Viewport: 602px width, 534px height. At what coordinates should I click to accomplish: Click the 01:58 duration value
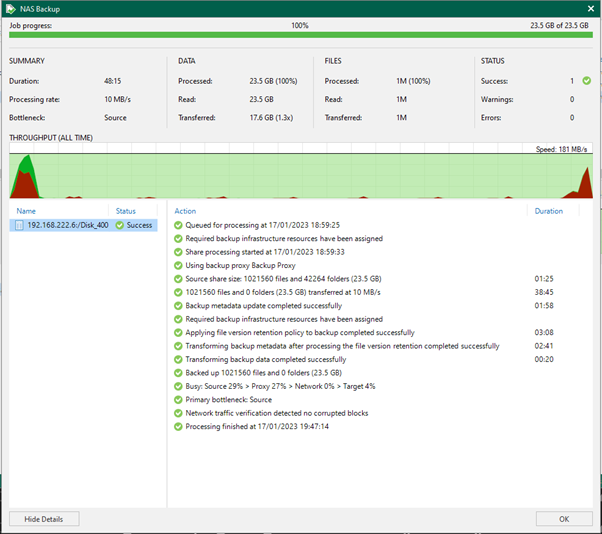(x=544, y=306)
